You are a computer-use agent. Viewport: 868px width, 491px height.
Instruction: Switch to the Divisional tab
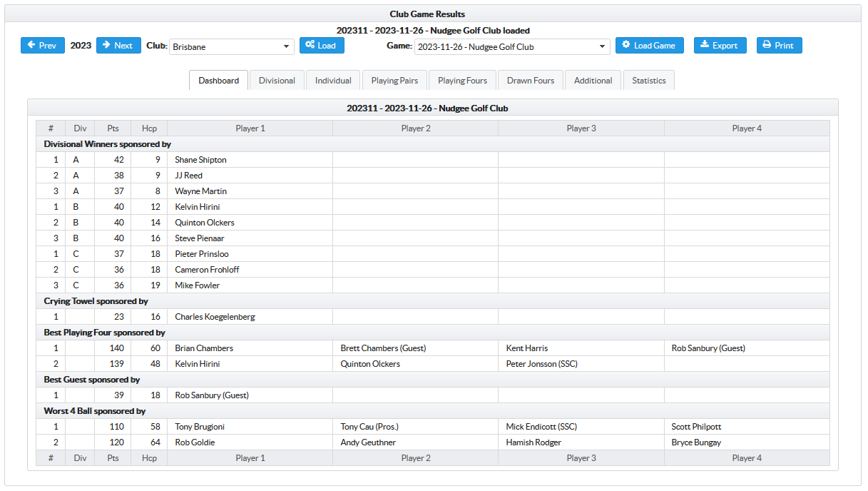tap(277, 81)
